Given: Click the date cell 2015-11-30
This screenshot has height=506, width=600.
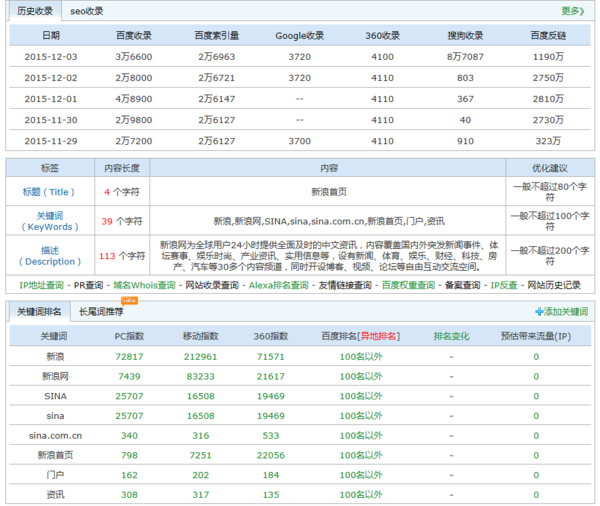Looking at the screenshot, I should pos(51,120).
